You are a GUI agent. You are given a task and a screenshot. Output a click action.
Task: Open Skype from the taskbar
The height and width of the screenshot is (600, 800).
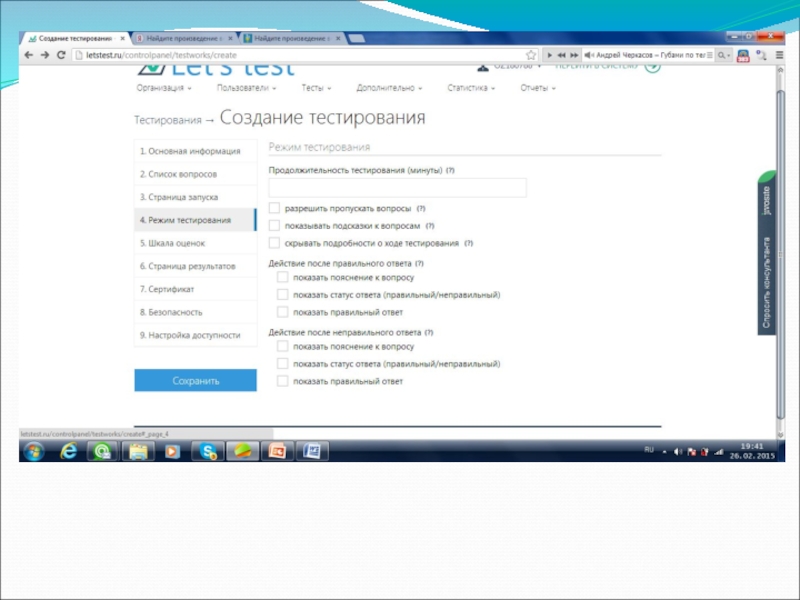coord(205,452)
